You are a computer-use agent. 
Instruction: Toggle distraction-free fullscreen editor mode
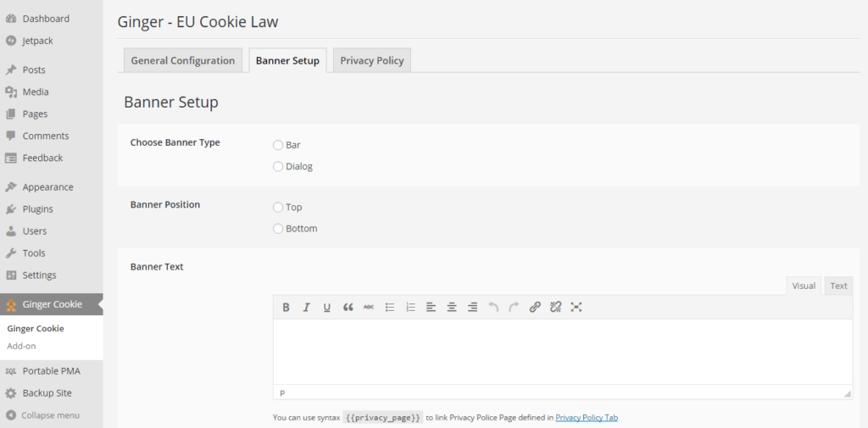(576, 308)
